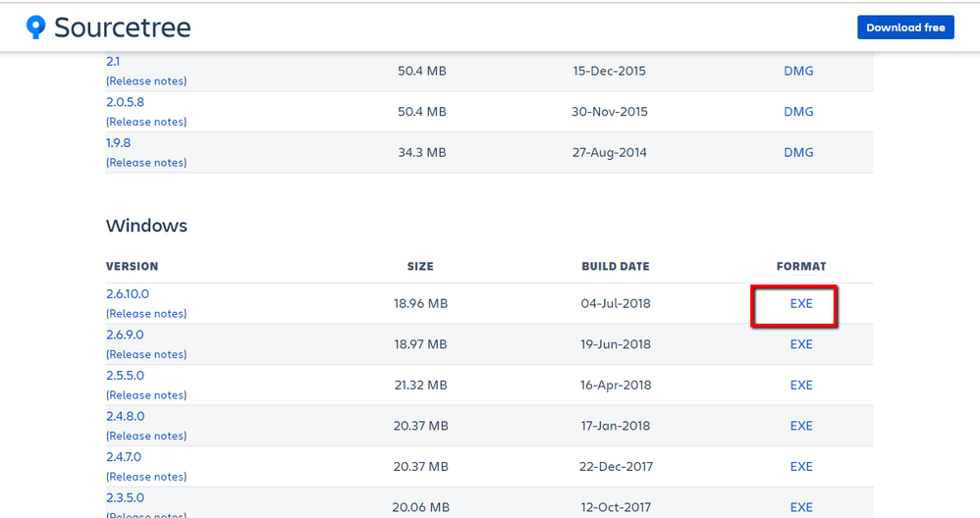Open Windows version 2.6.10.0 link
Screen dimensions: 980x518
click(x=128, y=294)
